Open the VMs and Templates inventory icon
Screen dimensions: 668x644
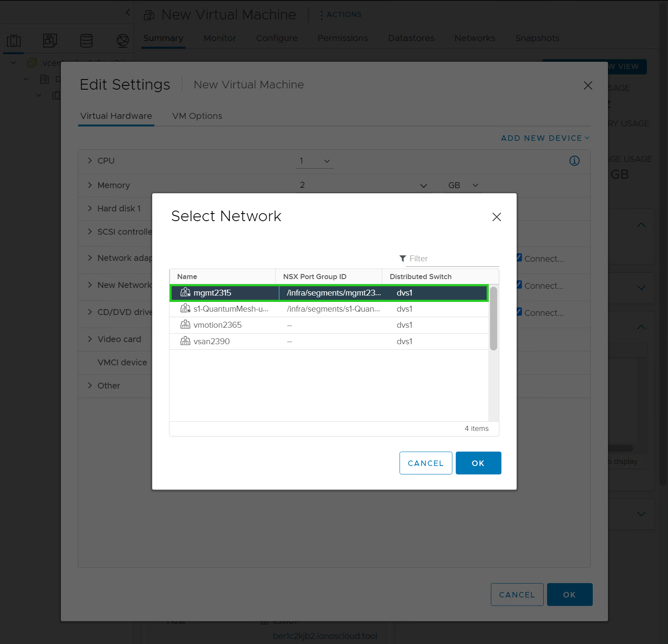(50, 41)
